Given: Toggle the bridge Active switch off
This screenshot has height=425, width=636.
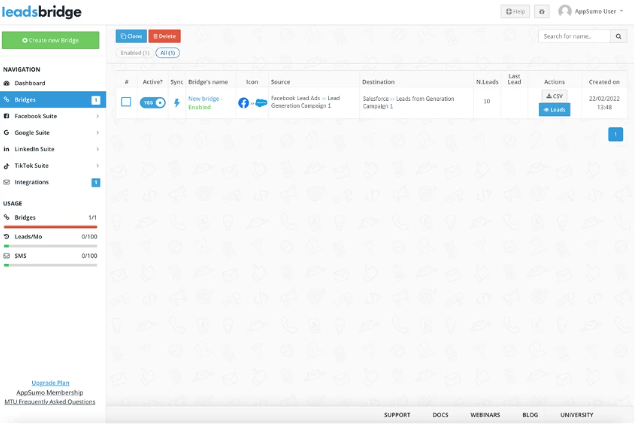Looking at the screenshot, I should point(152,103).
